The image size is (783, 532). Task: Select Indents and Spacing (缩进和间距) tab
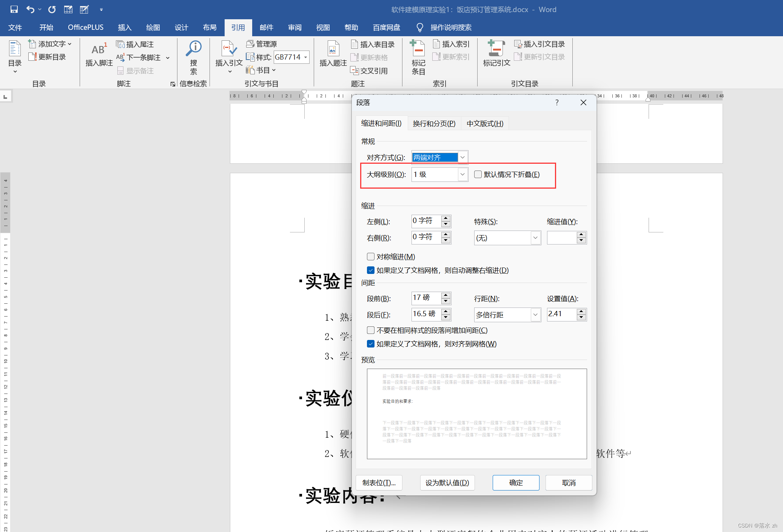381,123
